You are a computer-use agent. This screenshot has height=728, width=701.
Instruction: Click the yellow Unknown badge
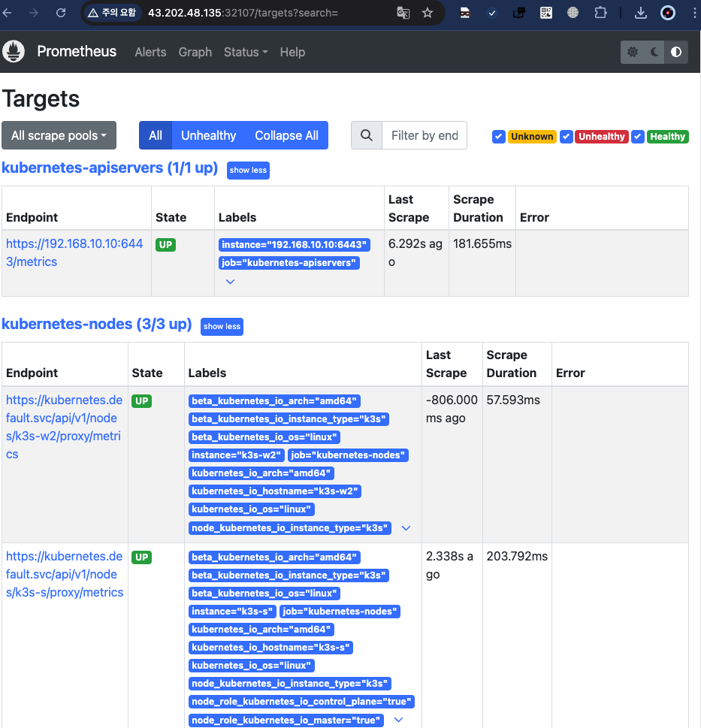532,137
